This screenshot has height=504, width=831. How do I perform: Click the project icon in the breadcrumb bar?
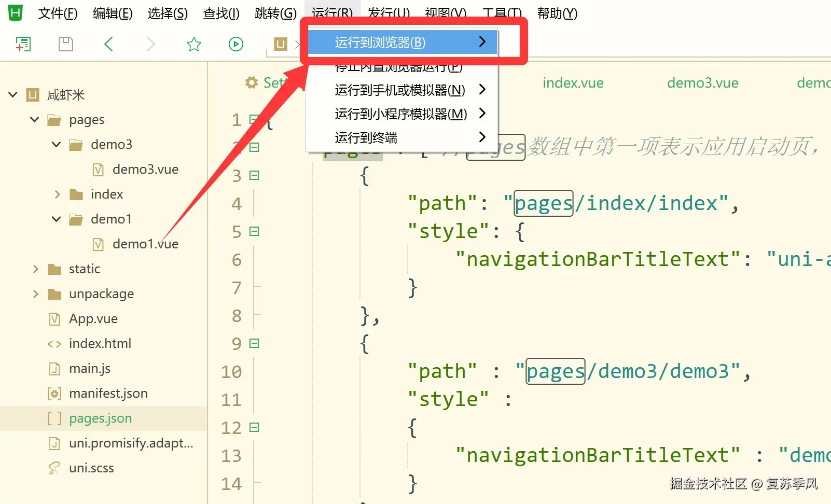coord(281,44)
